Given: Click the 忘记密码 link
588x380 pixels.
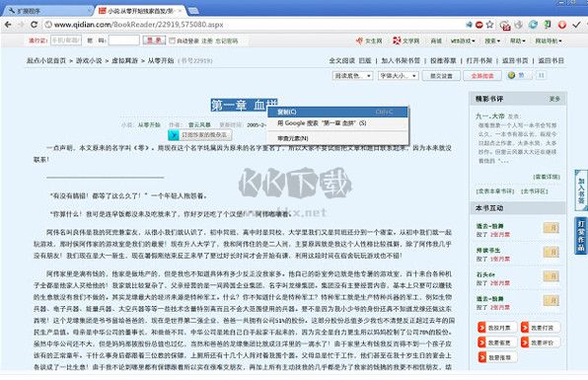Looking at the screenshot, I should tap(227, 40).
